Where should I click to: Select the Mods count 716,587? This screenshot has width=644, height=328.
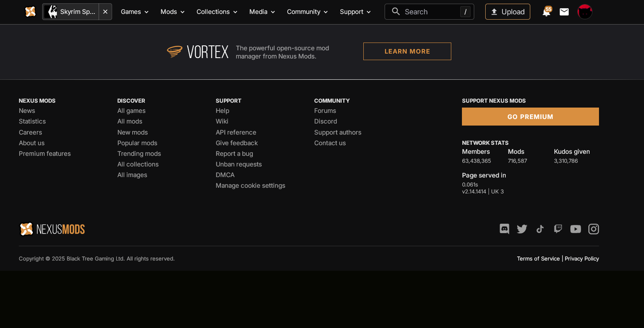(x=518, y=161)
